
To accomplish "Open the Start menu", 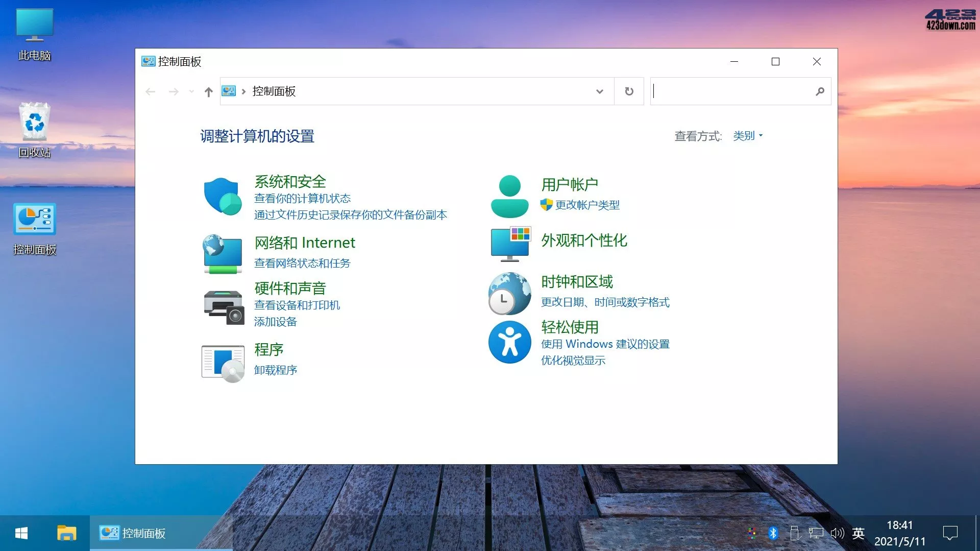I will pyautogui.click(x=20, y=533).
